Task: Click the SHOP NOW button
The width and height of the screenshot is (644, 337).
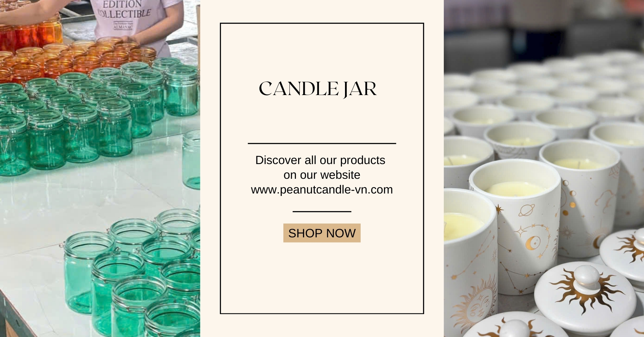Action: pyautogui.click(x=322, y=233)
